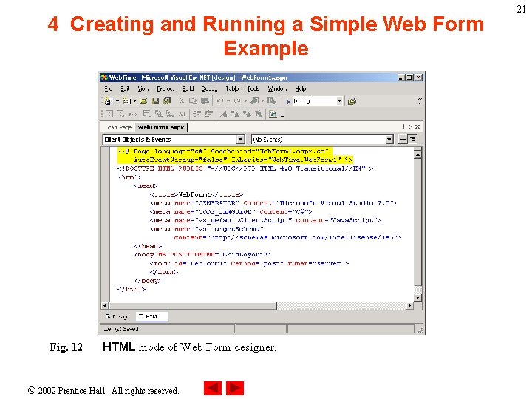Image resolution: width=532 pixels, height=399 pixels.
Task: Click the Save floppy disk icon
Action: (155, 100)
